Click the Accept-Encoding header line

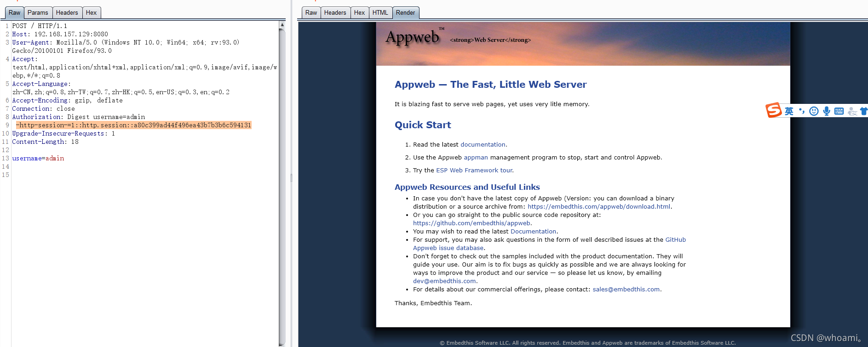[x=68, y=100]
